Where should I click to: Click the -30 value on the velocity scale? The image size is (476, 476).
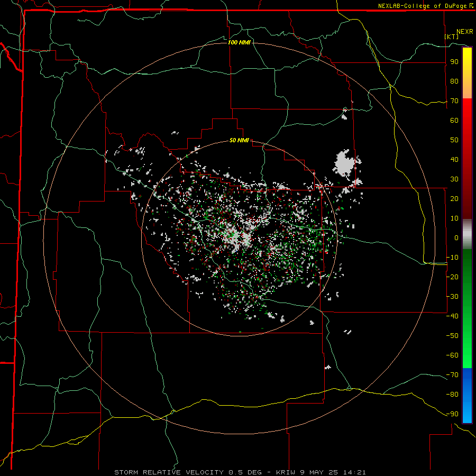click(x=452, y=297)
